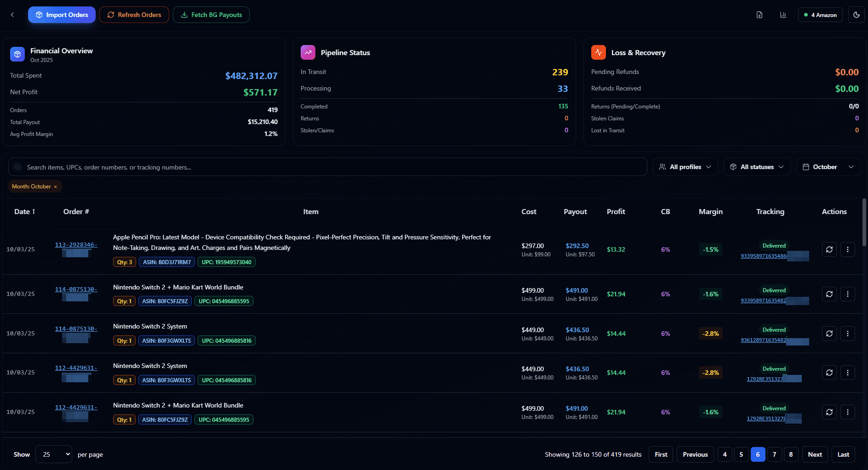Click the Financial Overview panel icon
Image resolution: width=868 pixels, height=470 pixels.
coord(17,54)
